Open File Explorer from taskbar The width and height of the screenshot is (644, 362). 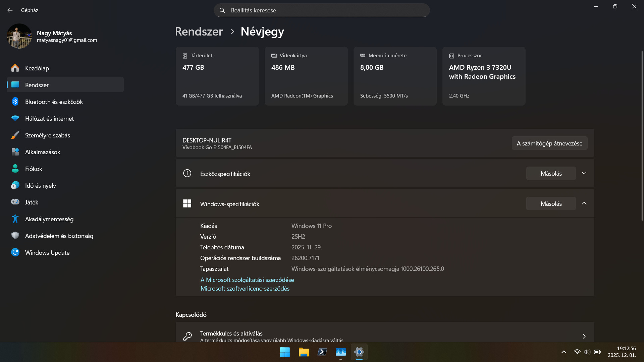pos(304,352)
